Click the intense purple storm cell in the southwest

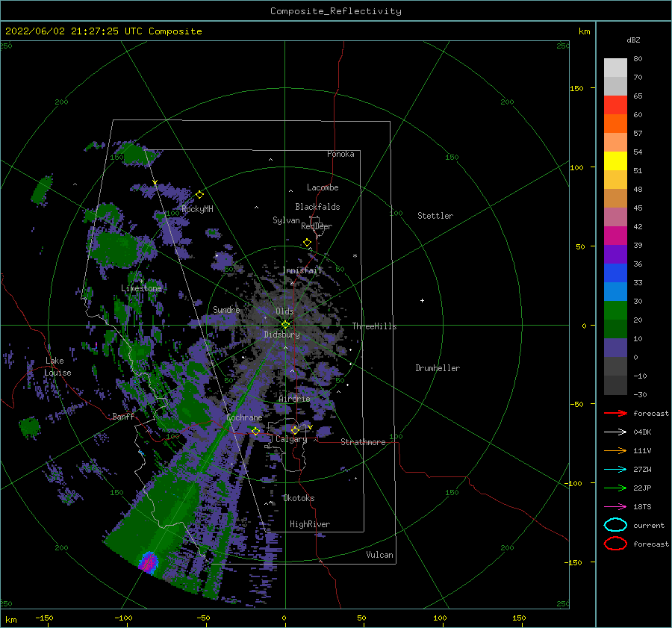pyautogui.click(x=149, y=562)
